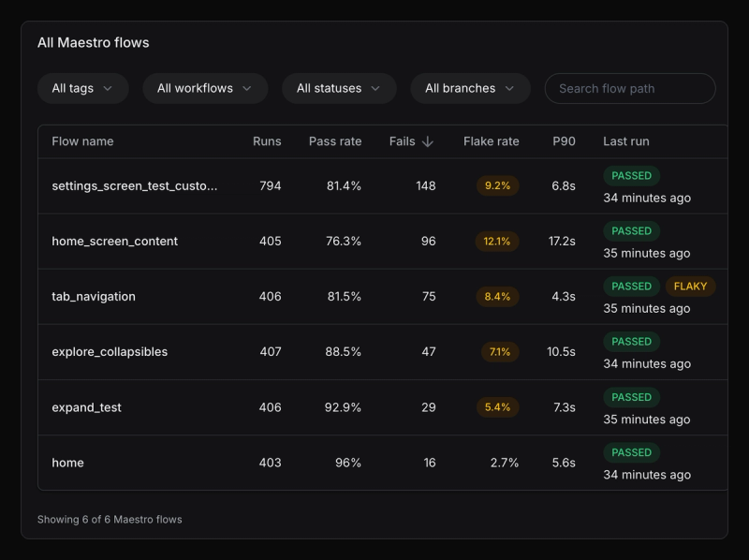749x560 pixels.
Task: Sort by Flow name column header
Action: click(82, 141)
